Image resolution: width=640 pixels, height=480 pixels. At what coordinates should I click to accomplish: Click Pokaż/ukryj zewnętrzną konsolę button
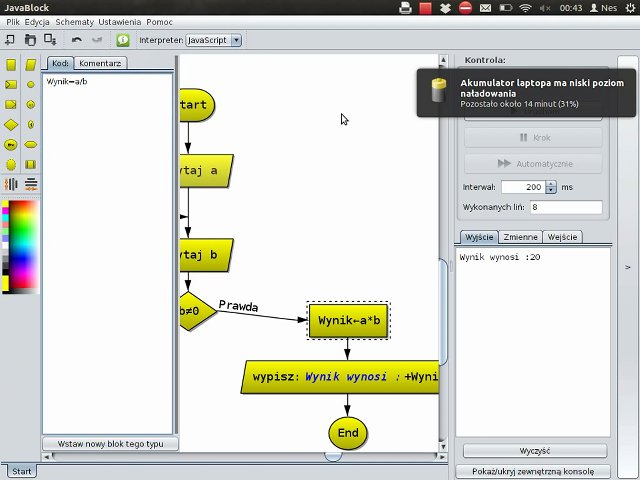point(533,471)
